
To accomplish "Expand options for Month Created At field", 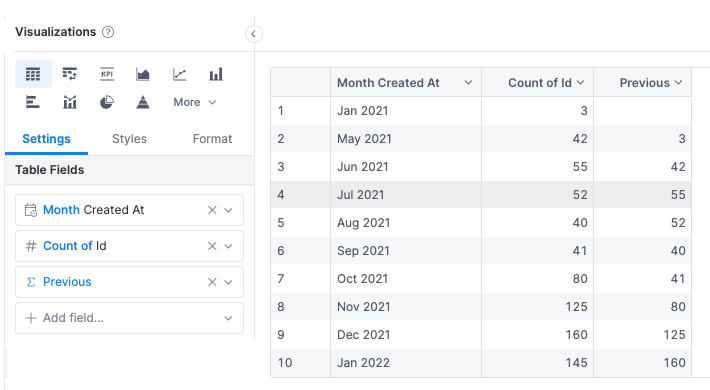I will pos(229,210).
